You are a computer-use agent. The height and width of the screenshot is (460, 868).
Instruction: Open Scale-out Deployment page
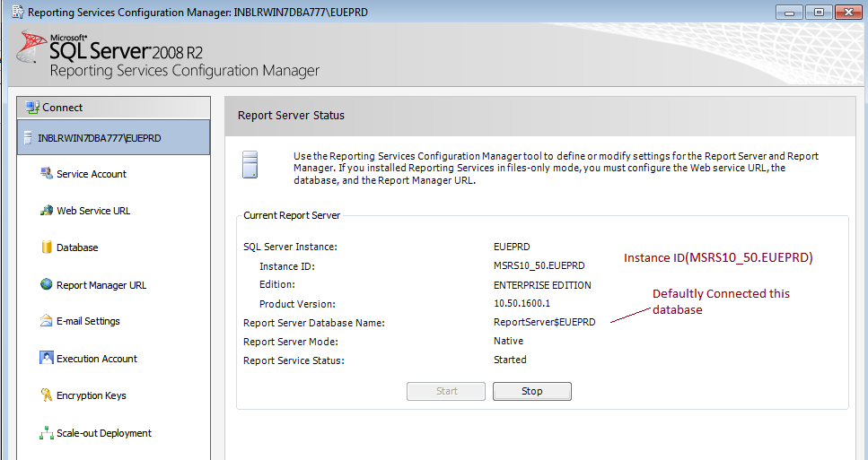[103, 433]
